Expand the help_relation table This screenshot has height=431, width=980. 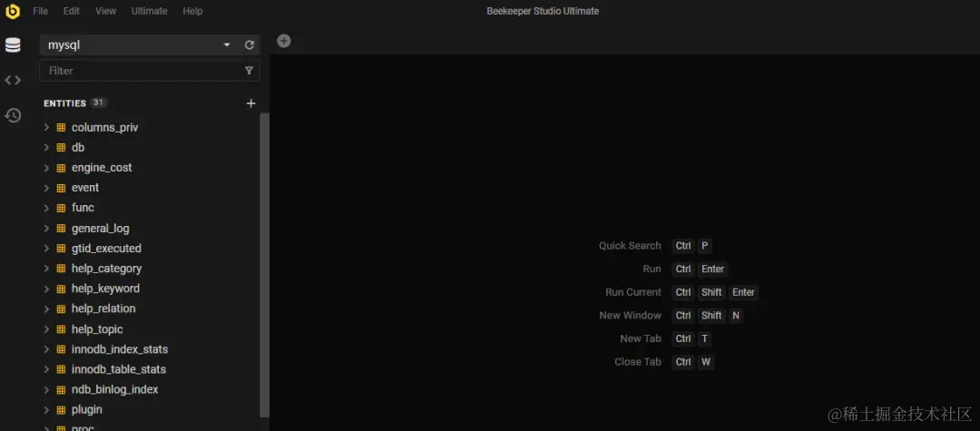(46, 309)
